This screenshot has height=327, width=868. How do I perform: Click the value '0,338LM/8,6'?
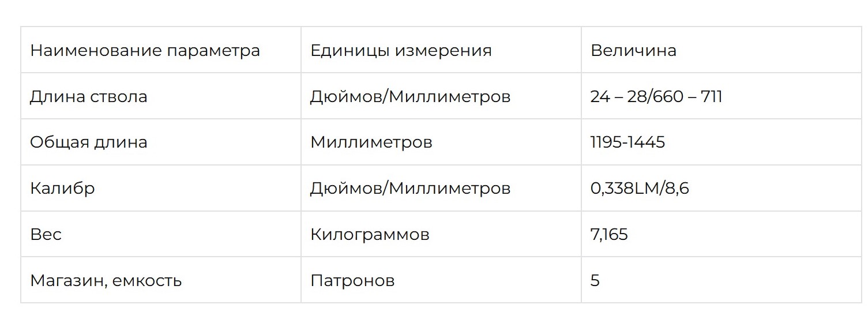point(640,189)
